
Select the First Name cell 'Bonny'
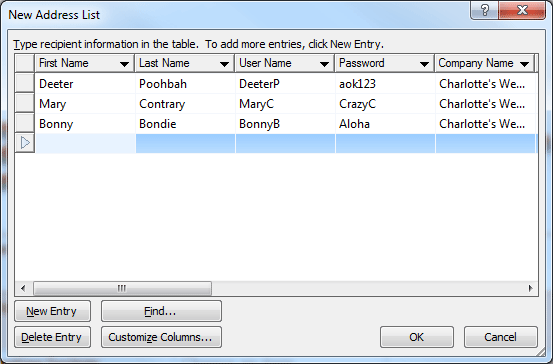[85, 124]
